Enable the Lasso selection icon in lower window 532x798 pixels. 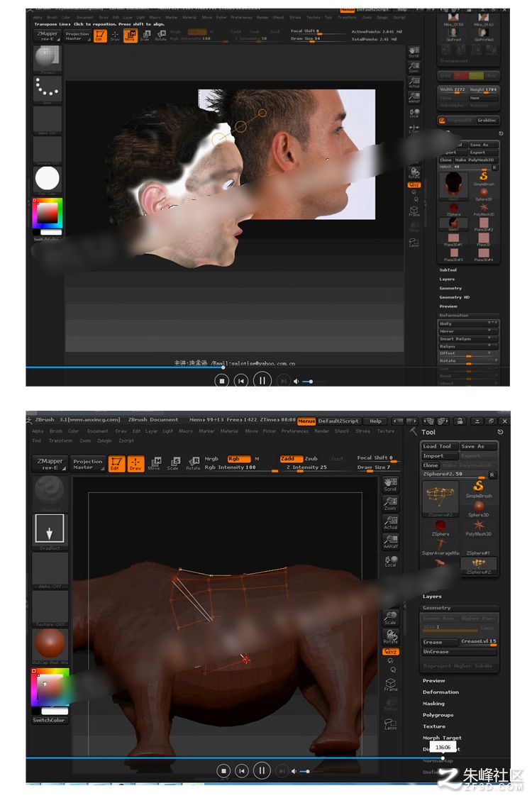pyautogui.click(x=390, y=724)
